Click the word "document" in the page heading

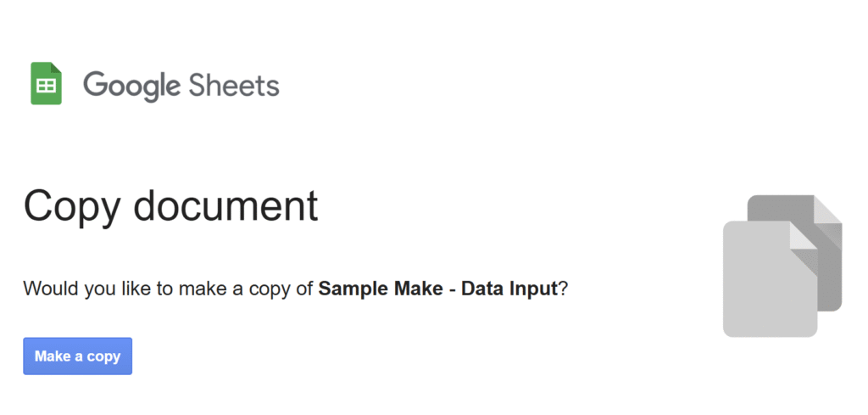tap(225, 206)
